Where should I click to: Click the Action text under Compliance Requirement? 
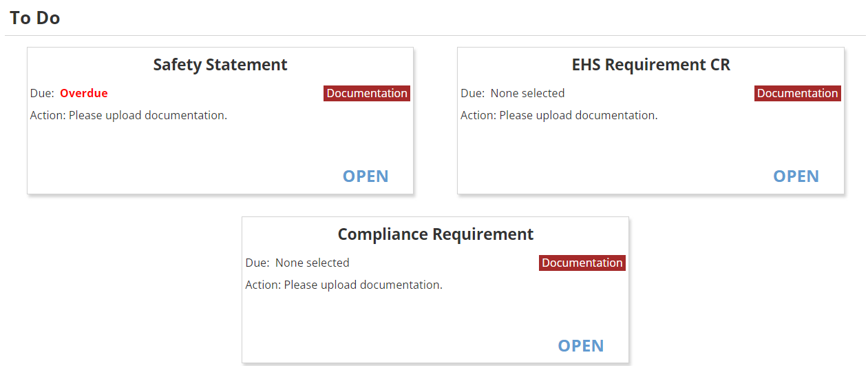[x=343, y=285]
